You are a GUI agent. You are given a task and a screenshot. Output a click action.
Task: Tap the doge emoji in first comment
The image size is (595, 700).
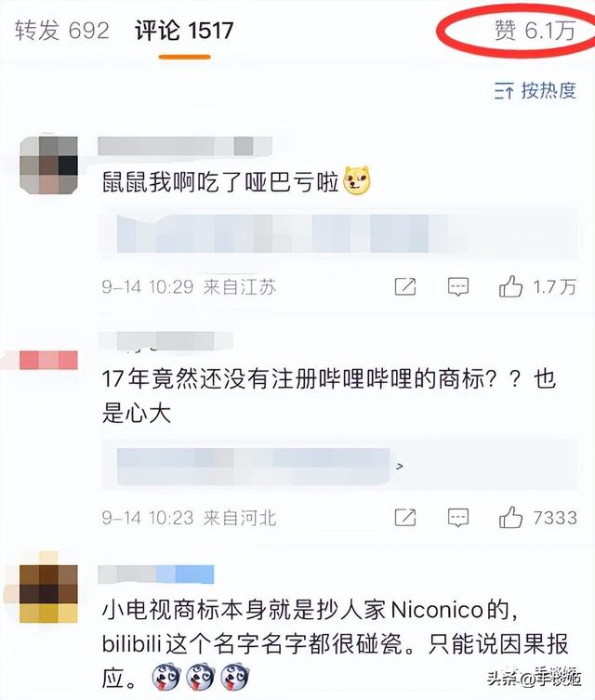click(357, 180)
